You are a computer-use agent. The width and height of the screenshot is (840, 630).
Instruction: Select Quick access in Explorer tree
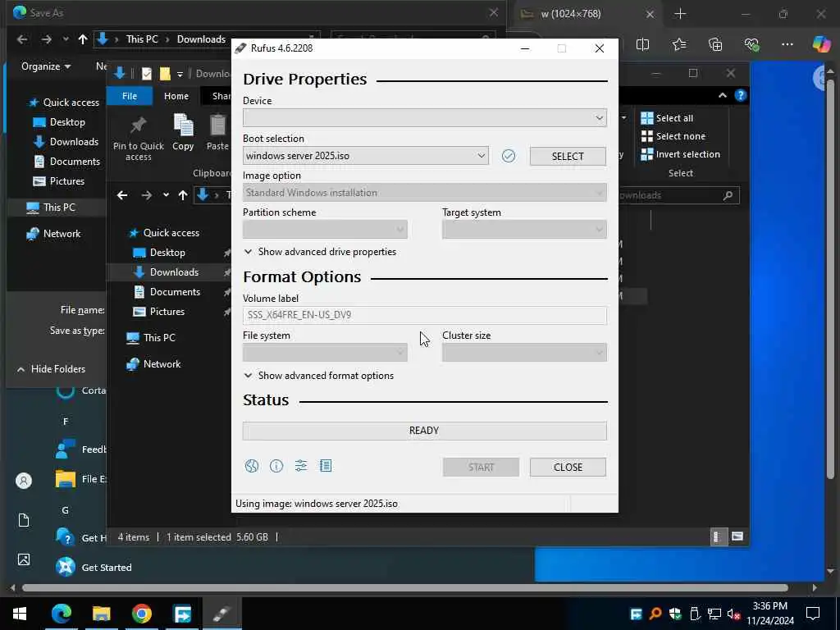coord(164,232)
